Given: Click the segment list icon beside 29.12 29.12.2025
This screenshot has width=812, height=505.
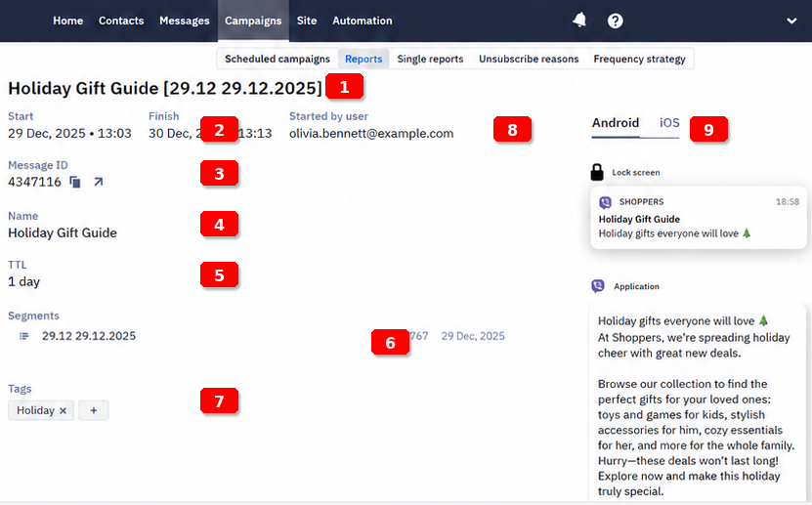Looking at the screenshot, I should [x=23, y=336].
